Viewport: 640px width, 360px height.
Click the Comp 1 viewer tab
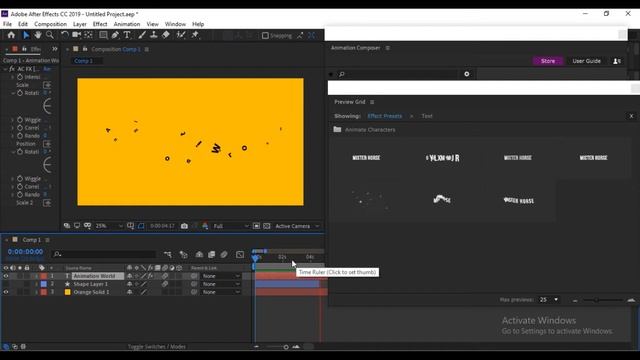(84, 61)
